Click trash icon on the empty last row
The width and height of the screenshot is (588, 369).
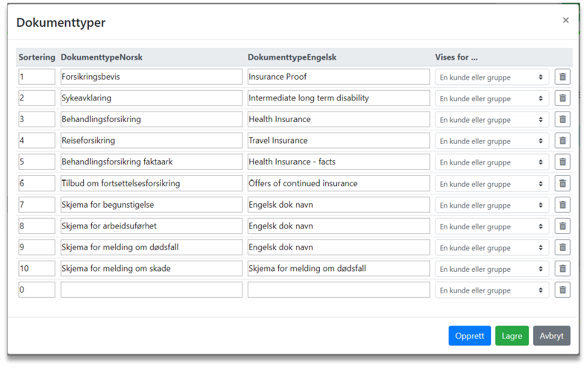pyautogui.click(x=562, y=290)
